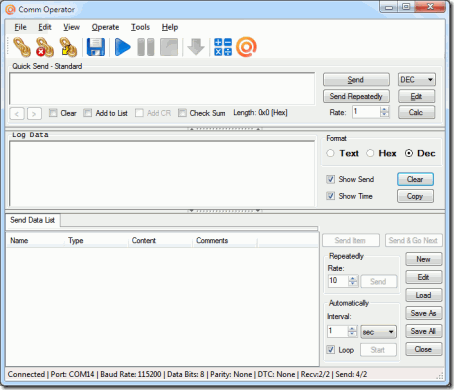Click the Name column header
Screen dimensions: 454x390
coord(35,241)
